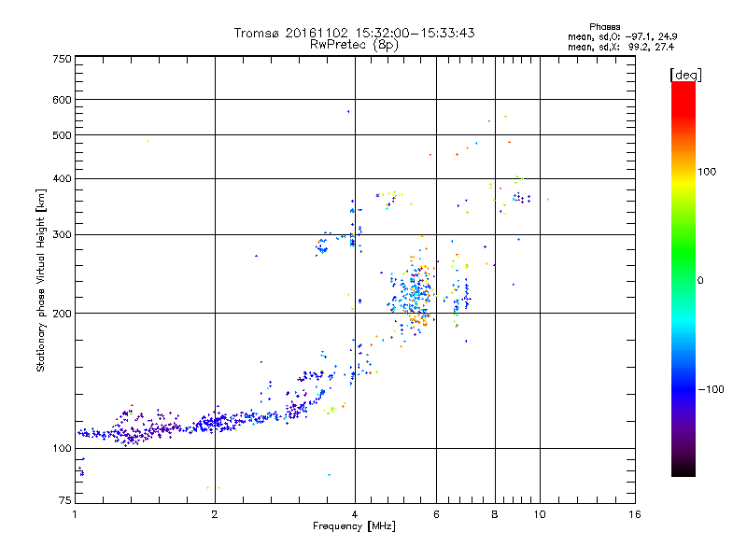
Task: Select the subtitle 'RwPretec (8p)'
Action: click(354, 45)
